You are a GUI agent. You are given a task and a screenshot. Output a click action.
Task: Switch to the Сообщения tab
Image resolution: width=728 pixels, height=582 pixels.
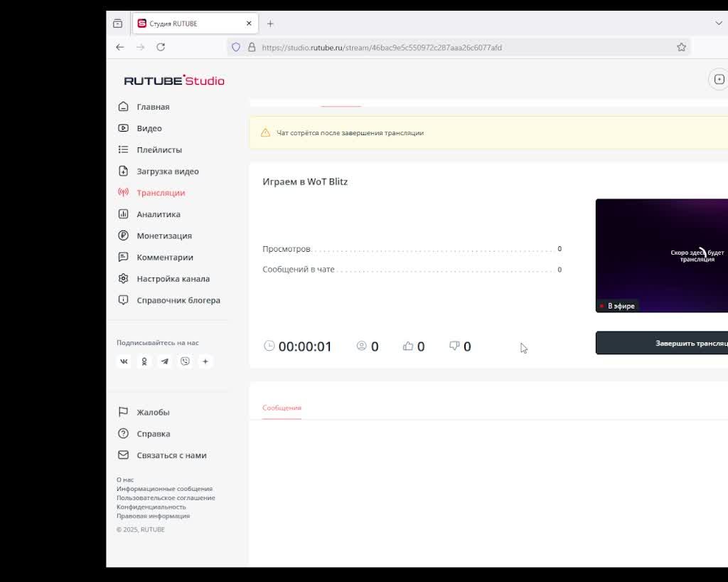[282, 408]
